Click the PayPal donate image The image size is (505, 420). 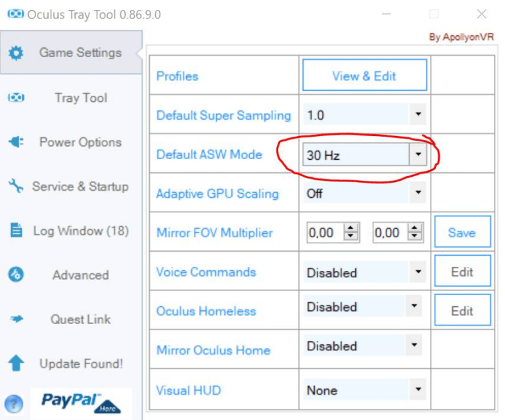(x=80, y=403)
